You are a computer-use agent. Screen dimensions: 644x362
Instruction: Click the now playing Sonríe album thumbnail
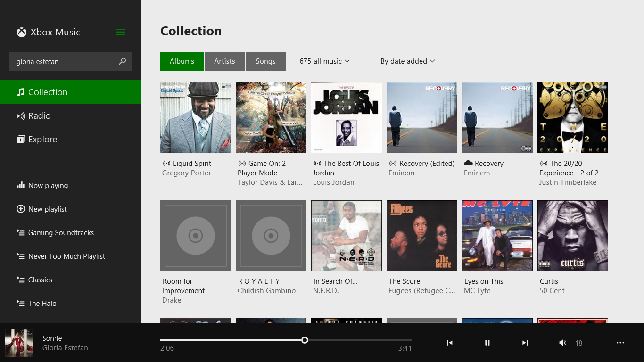[19, 343]
